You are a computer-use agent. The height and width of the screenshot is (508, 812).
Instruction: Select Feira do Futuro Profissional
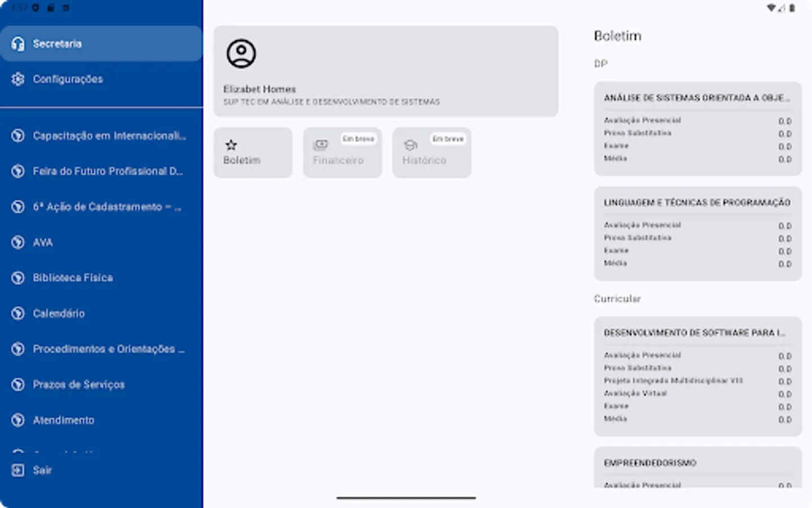107,171
